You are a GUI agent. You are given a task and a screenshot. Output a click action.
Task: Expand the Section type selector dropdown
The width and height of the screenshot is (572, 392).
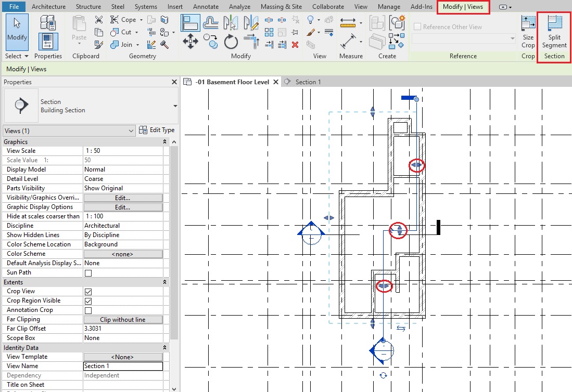(175, 106)
